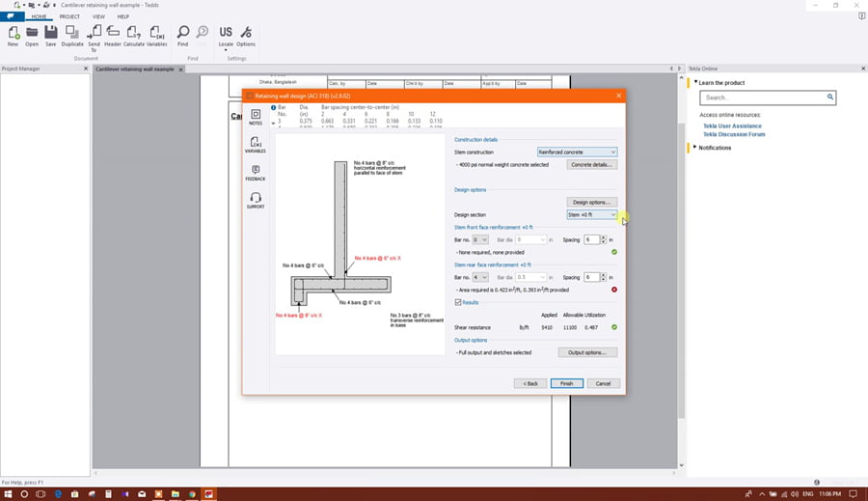
Task: Click the ENG language indicator
Action: 807,494
